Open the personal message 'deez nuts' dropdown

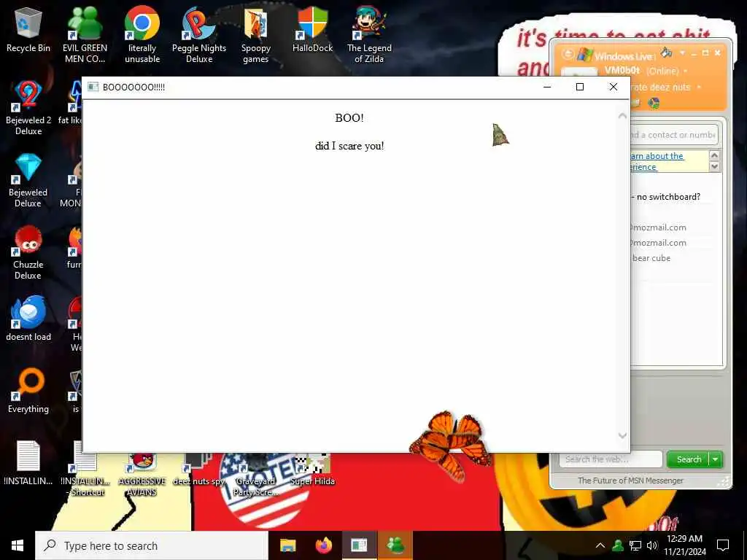click(699, 87)
